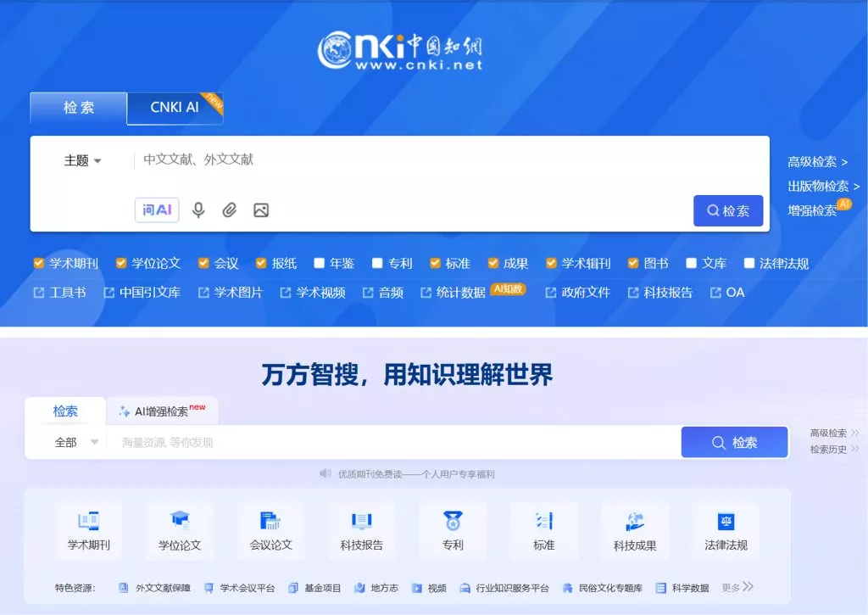This screenshot has height=615, width=868.
Task: Open the 专利 patent resource panel
Action: pos(453,531)
